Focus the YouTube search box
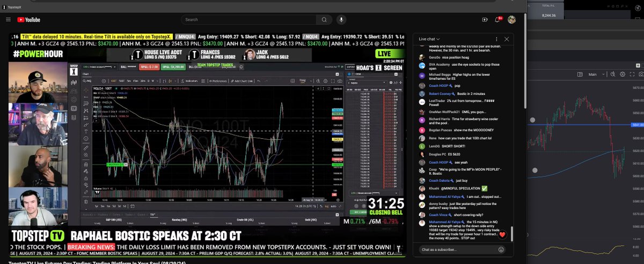 coord(248,20)
